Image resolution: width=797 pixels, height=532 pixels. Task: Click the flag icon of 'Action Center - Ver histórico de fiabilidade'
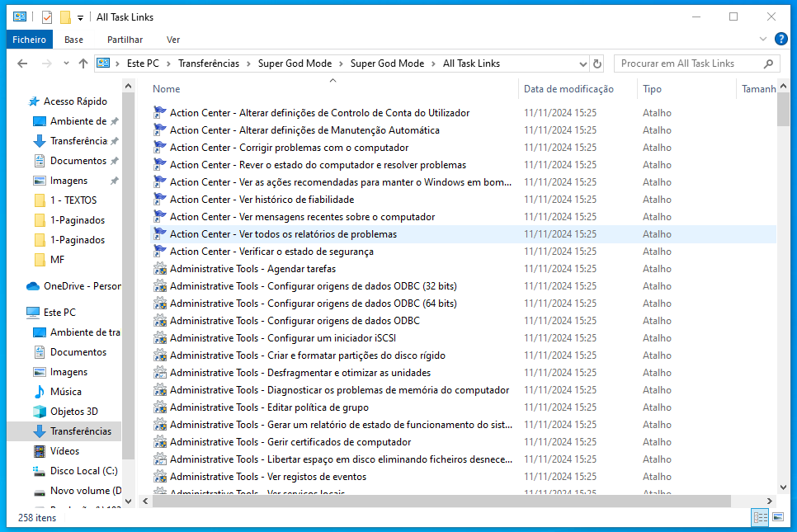pos(160,199)
